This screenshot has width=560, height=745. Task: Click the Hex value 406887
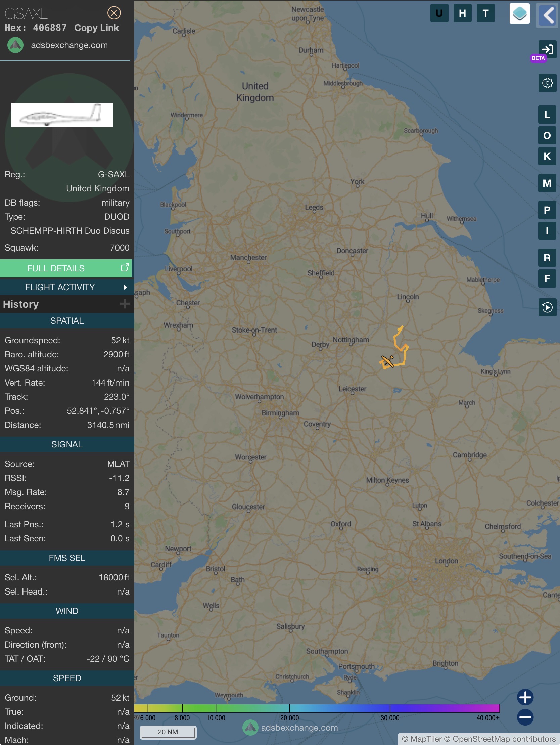pyautogui.click(x=50, y=28)
